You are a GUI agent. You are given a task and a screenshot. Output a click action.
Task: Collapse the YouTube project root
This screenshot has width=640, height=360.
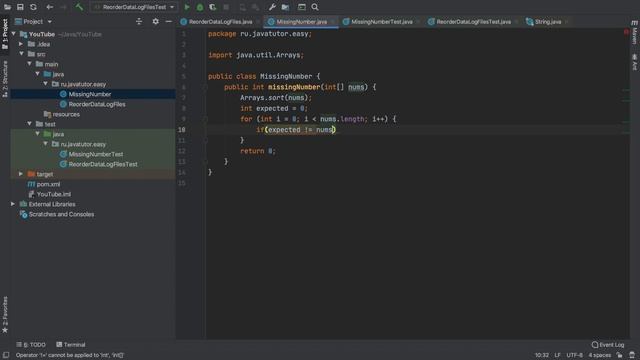coord(14,34)
